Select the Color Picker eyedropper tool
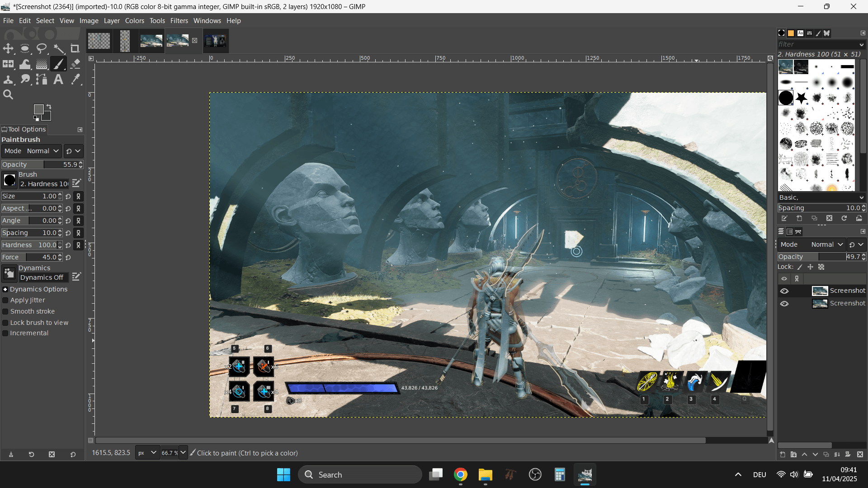The width and height of the screenshot is (868, 488). click(x=75, y=80)
